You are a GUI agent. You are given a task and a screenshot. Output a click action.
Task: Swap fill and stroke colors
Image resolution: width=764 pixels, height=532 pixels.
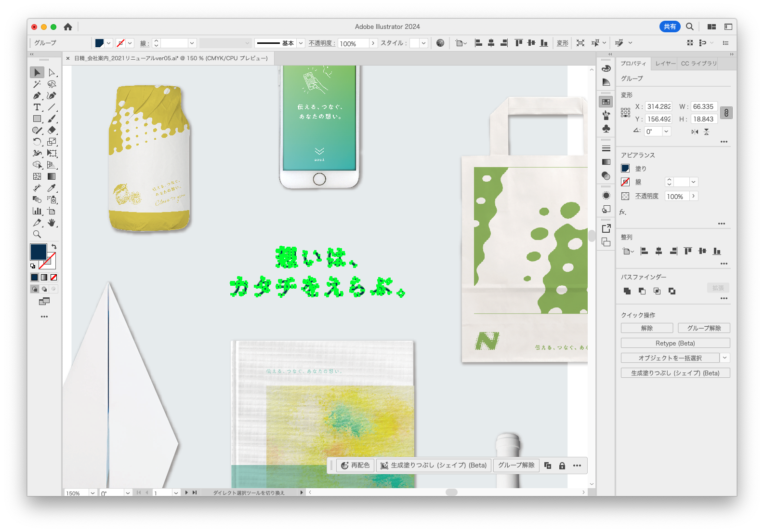[x=54, y=246]
